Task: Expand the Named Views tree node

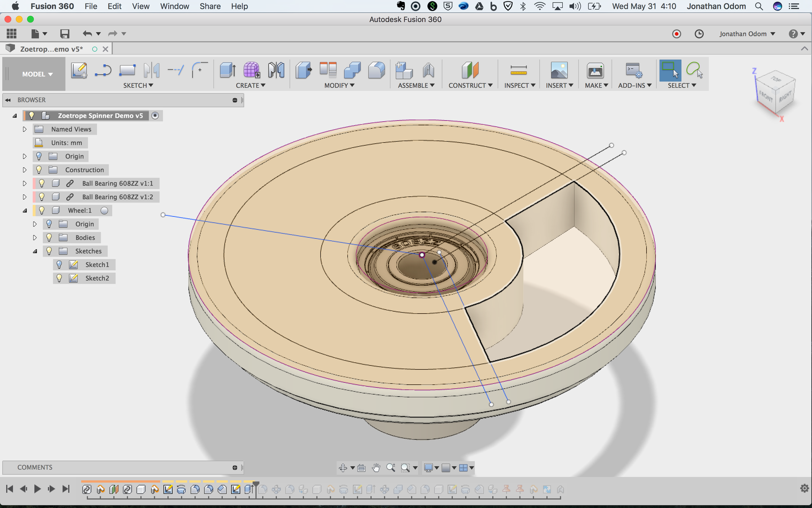Action: coord(24,129)
